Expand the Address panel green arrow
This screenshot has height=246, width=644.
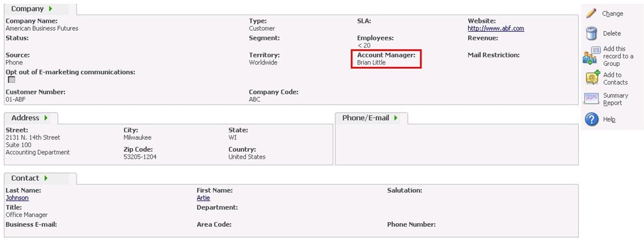pos(46,118)
